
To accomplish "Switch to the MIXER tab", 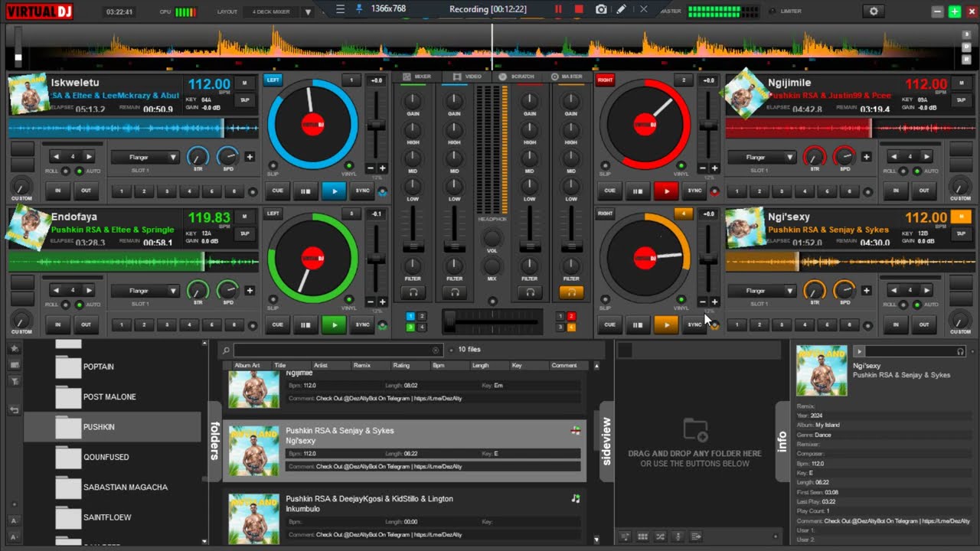I will [417, 77].
